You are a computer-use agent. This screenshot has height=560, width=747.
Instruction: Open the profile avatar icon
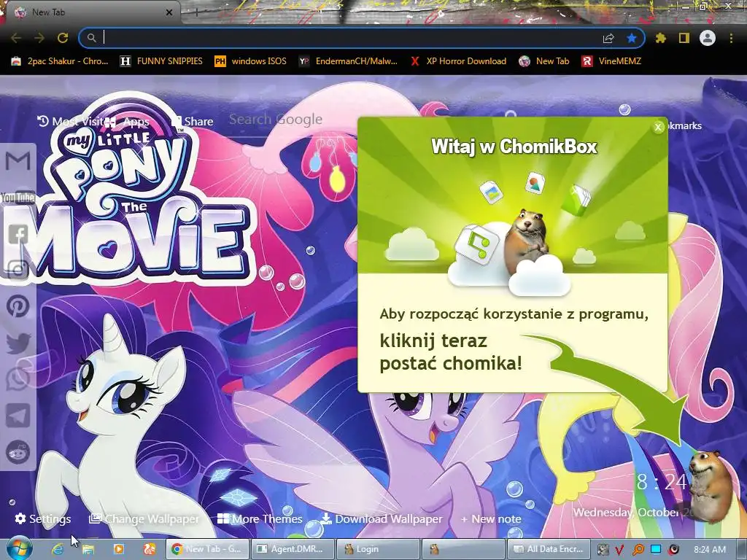[x=708, y=38]
